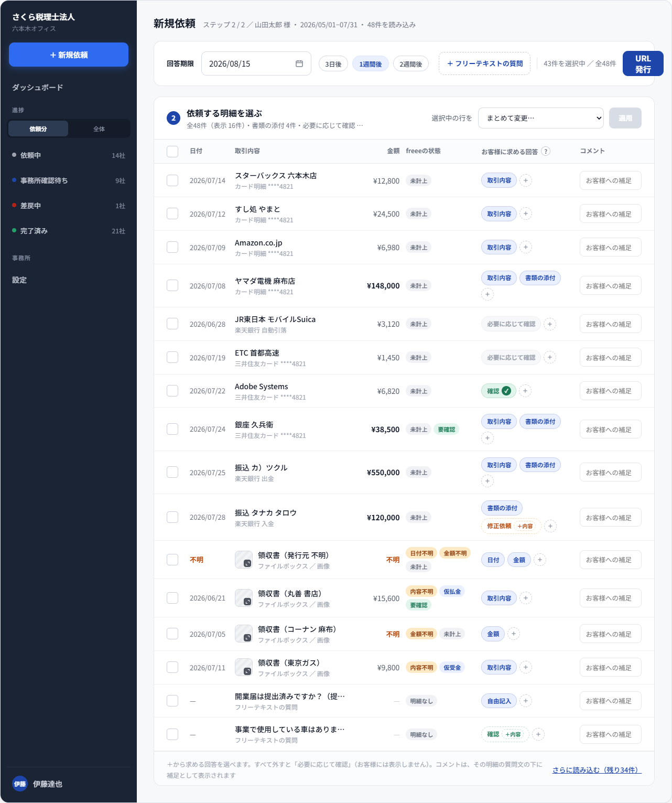Open receipt image thumbnail for 領収書（丸善 書店）
Viewport: 672px width, 803px height.
click(x=244, y=598)
